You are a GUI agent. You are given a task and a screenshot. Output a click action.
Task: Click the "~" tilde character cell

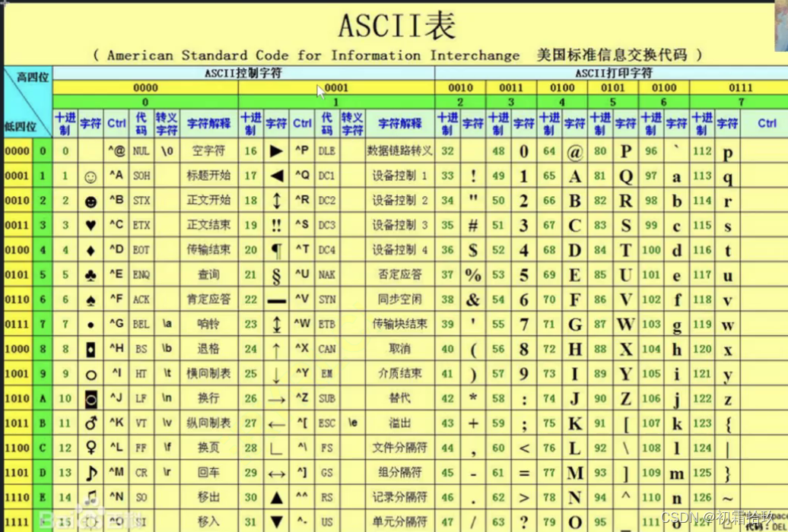click(x=728, y=499)
